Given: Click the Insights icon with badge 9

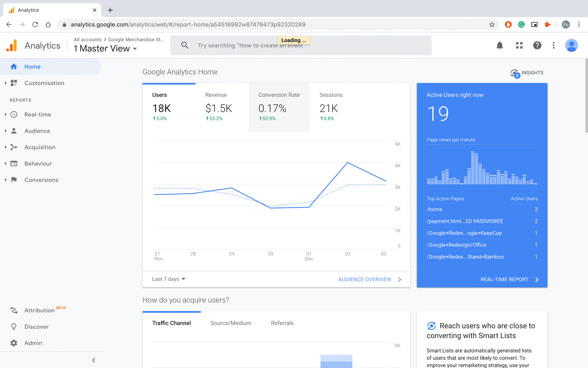Looking at the screenshot, I should pos(515,74).
